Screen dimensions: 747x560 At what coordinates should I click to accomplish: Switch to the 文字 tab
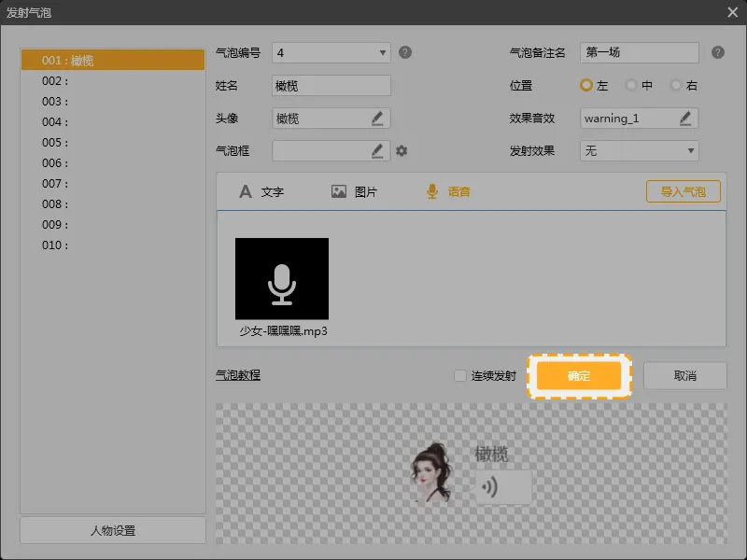click(261, 191)
